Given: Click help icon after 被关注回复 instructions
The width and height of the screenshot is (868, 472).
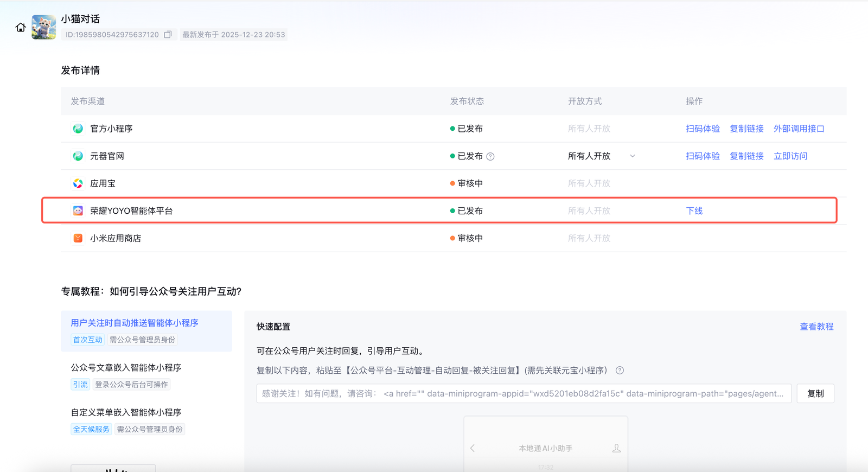Looking at the screenshot, I should 620,371.
